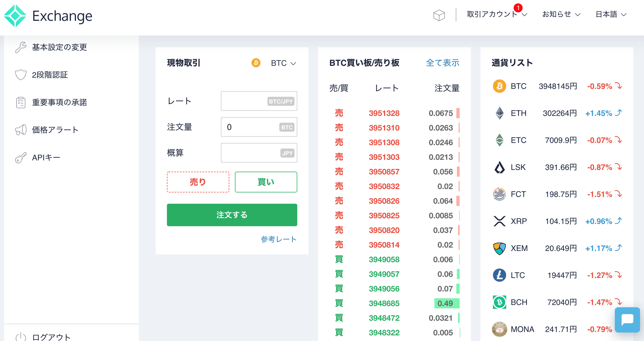Click the 全て表示 link

point(443,63)
